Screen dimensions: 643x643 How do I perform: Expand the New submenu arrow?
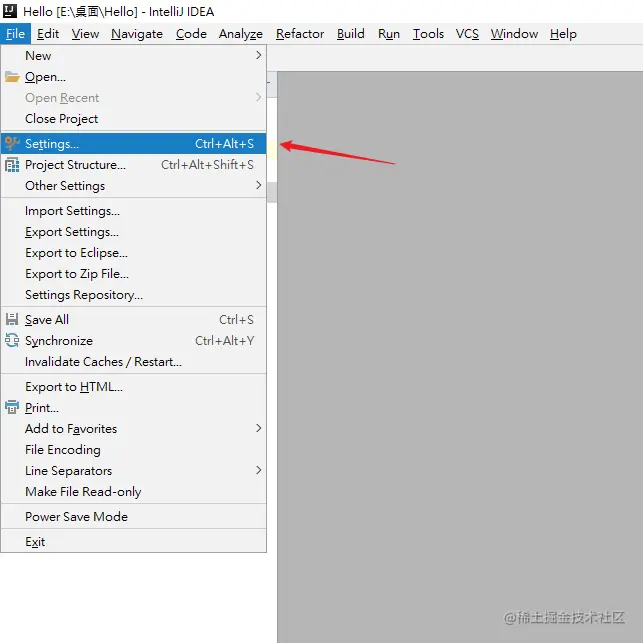click(x=258, y=55)
